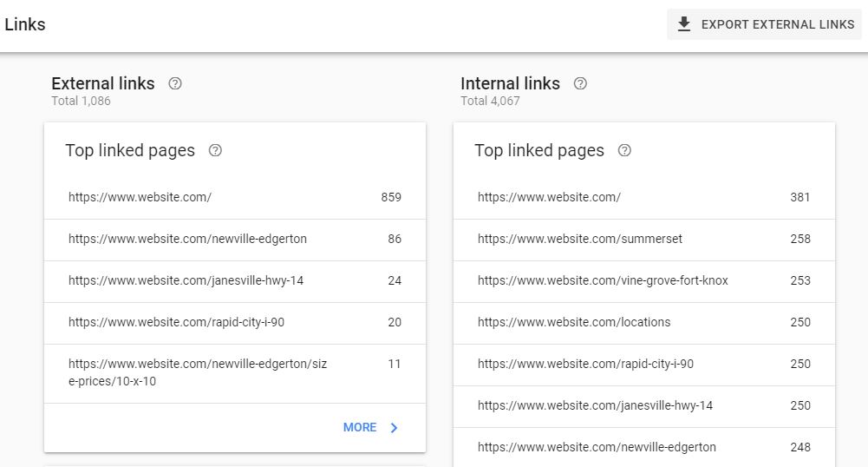This screenshot has height=467, width=868.
Task: Open external janesville-hwy-14 row with 24 links
Action: pyautogui.click(x=234, y=280)
